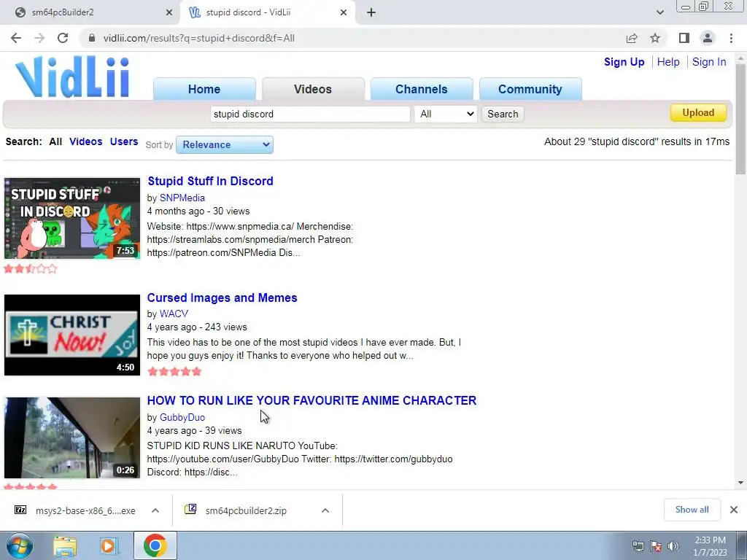Click the scrollbar down arrow

(740, 483)
